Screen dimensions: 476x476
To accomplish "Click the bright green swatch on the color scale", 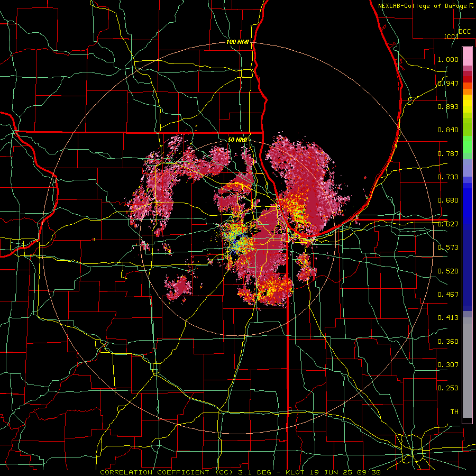I will point(467,144).
